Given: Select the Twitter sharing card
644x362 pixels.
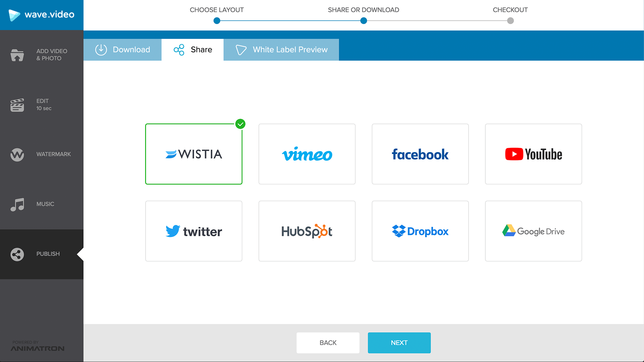Looking at the screenshot, I should coord(194,231).
